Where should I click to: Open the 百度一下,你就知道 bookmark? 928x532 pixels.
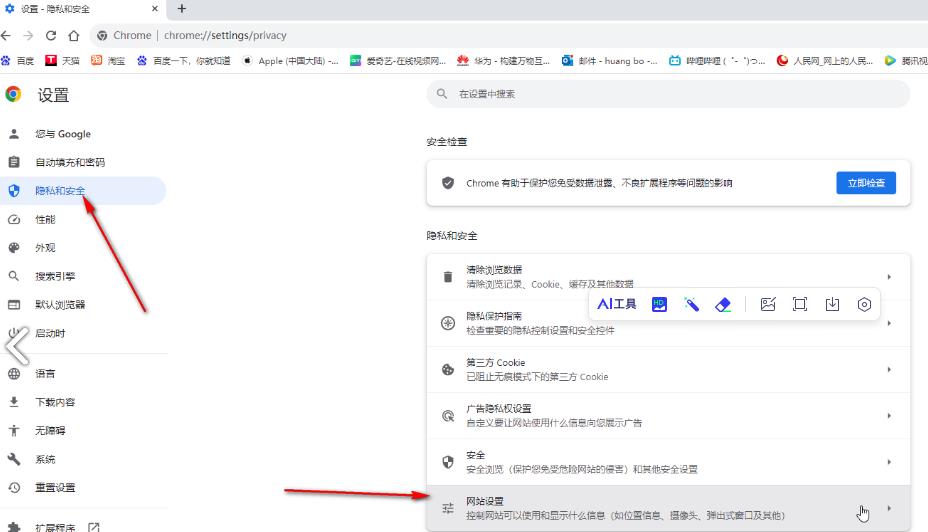pos(183,60)
